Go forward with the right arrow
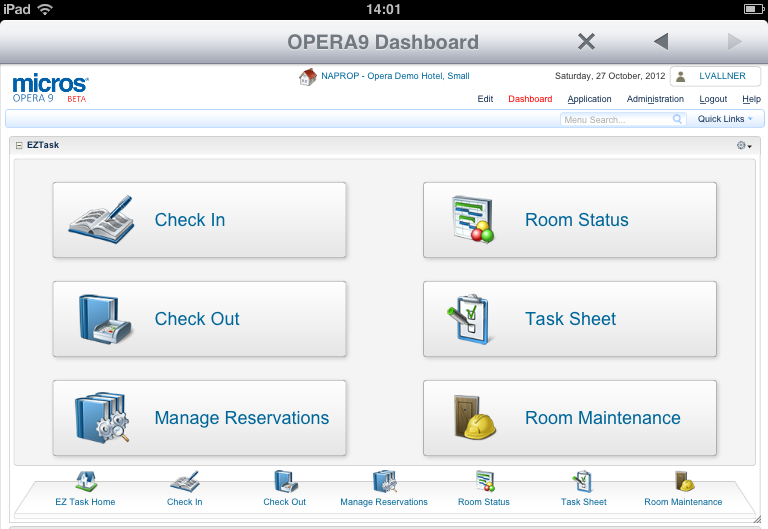 734,42
